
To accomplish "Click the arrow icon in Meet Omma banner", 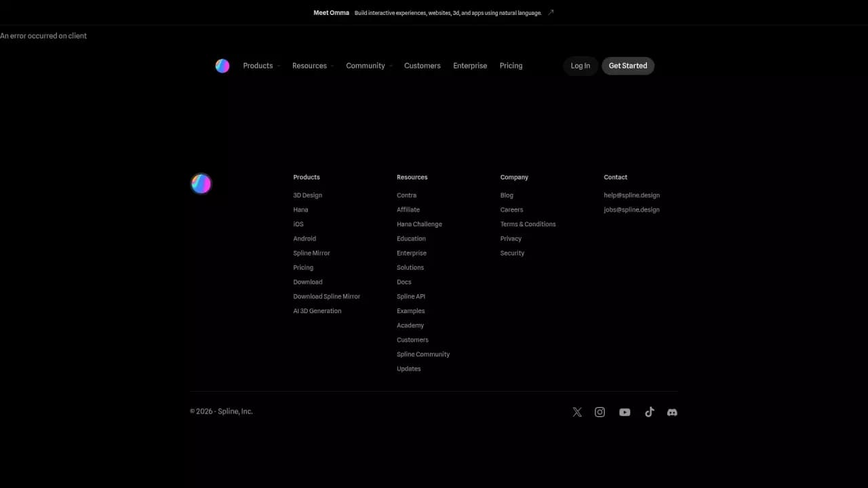I will click(551, 12).
